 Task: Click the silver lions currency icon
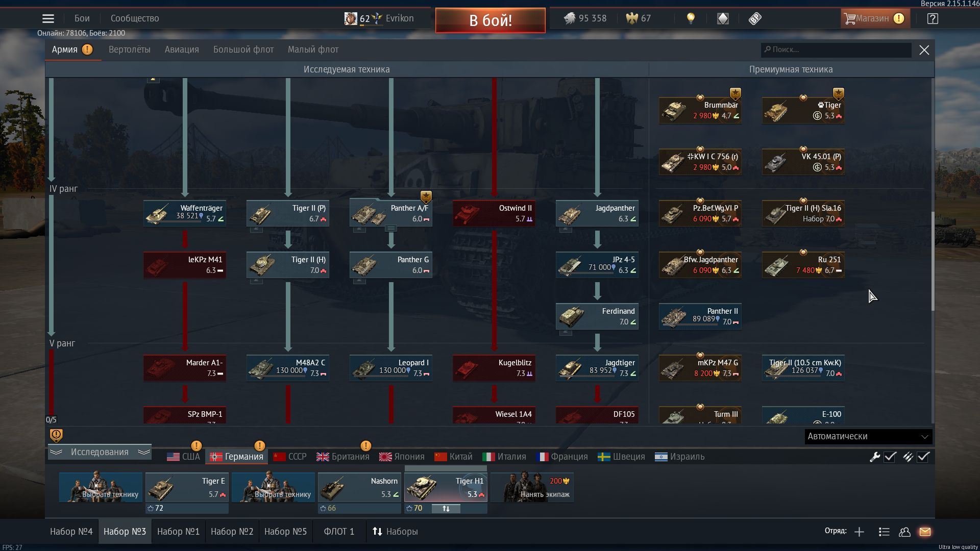570,19
